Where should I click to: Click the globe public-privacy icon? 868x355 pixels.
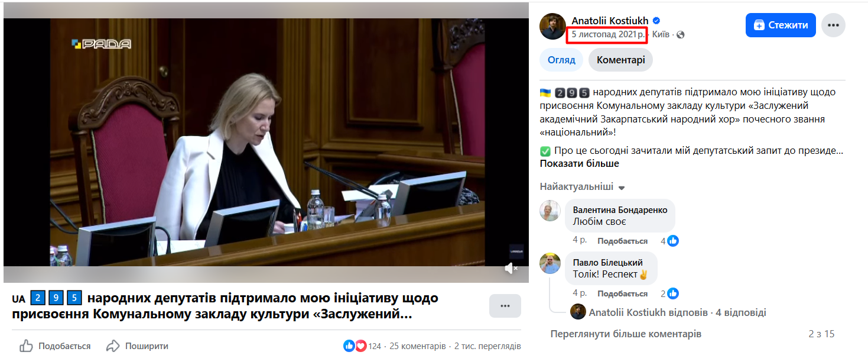680,35
